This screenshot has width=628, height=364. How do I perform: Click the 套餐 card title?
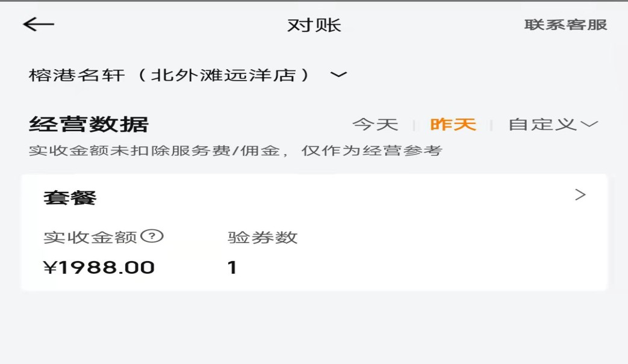click(70, 197)
